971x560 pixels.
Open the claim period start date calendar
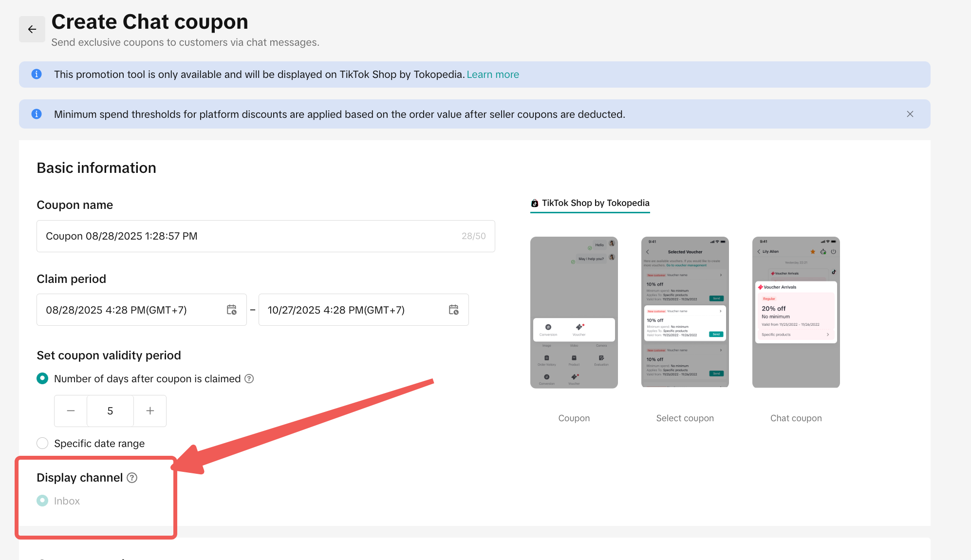232,310
